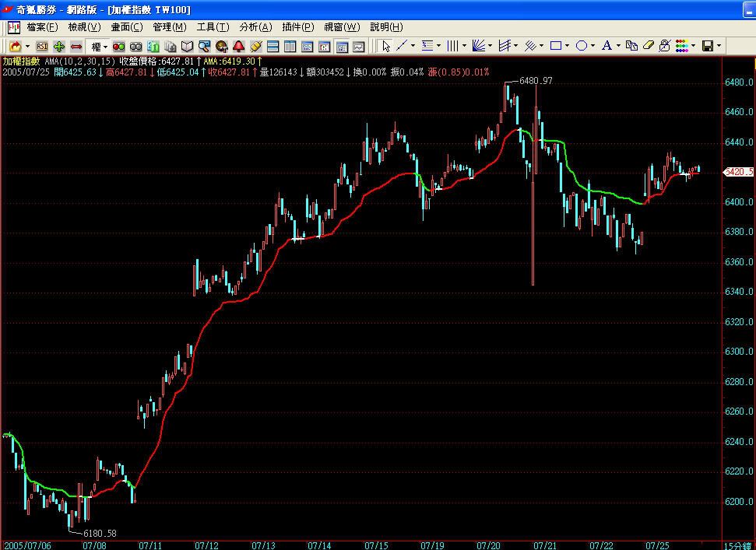Click the RSI indicator icon

click(42, 46)
